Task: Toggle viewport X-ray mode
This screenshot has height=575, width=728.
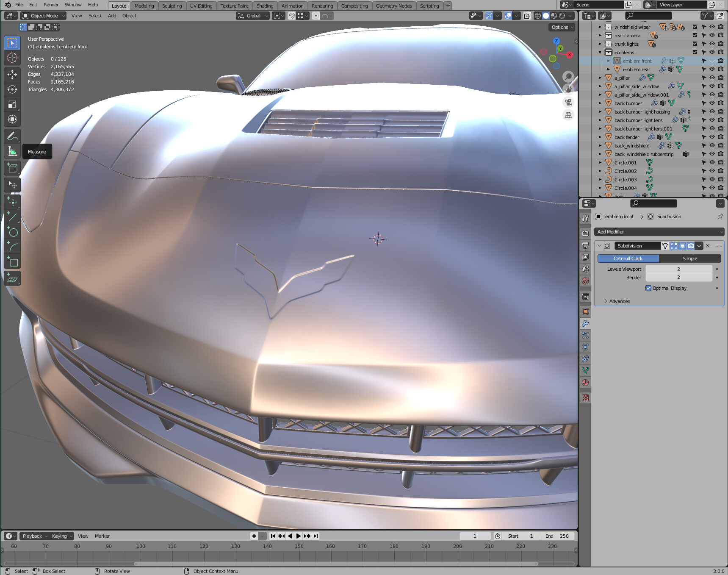Action: (527, 16)
